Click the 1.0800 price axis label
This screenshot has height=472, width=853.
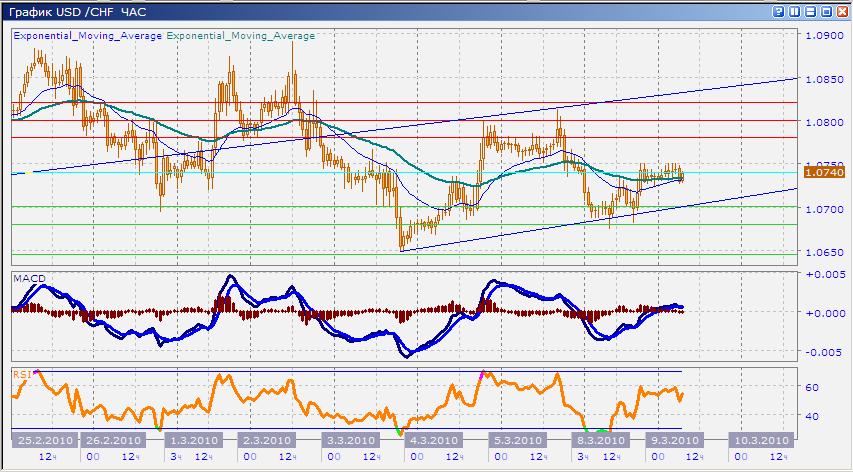(824, 122)
